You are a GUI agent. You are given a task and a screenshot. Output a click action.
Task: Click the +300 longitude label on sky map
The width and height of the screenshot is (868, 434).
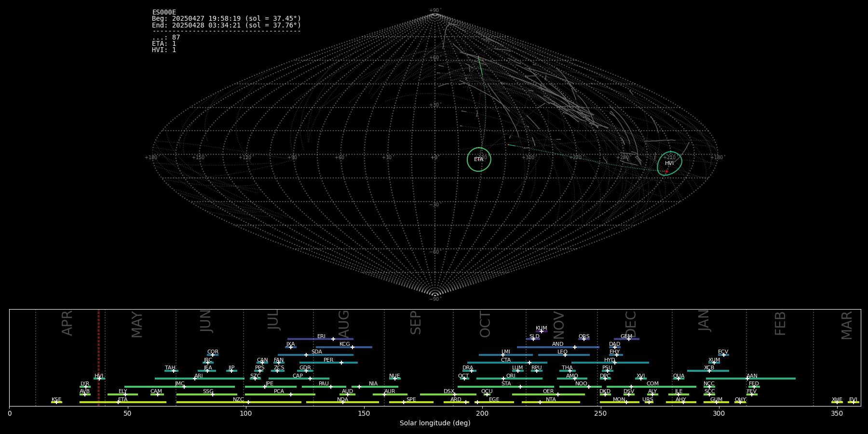coord(528,158)
